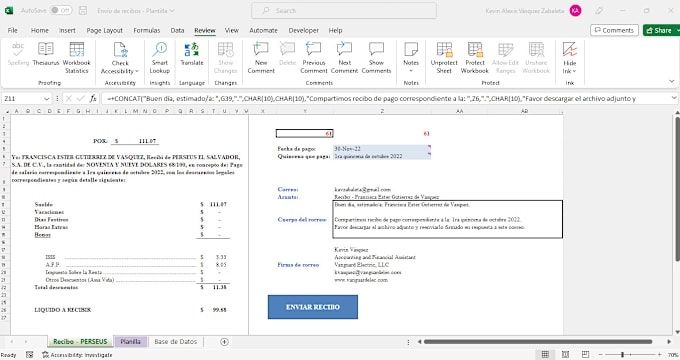
Task: Select the LIQUIDO A RECIBIR cell
Action: (62, 310)
